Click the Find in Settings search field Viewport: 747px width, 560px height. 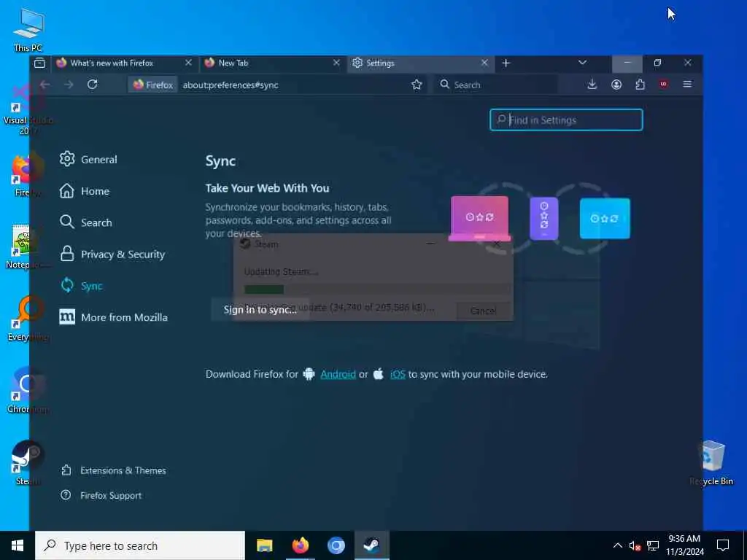point(566,120)
